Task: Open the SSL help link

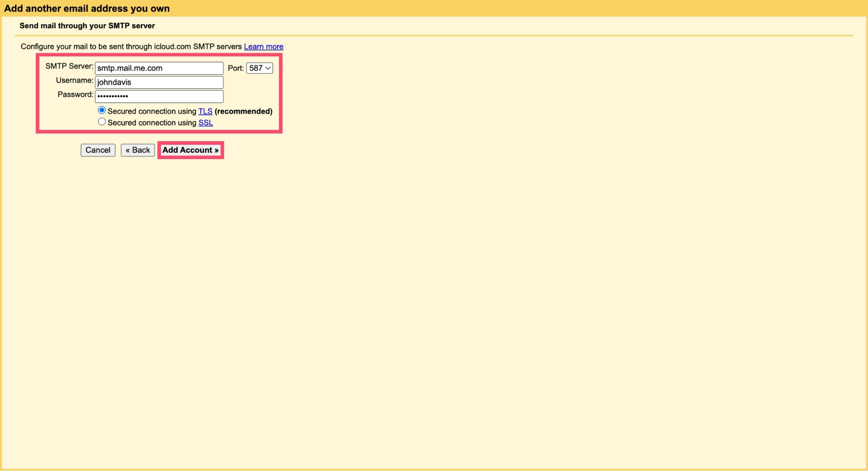Action: click(206, 123)
